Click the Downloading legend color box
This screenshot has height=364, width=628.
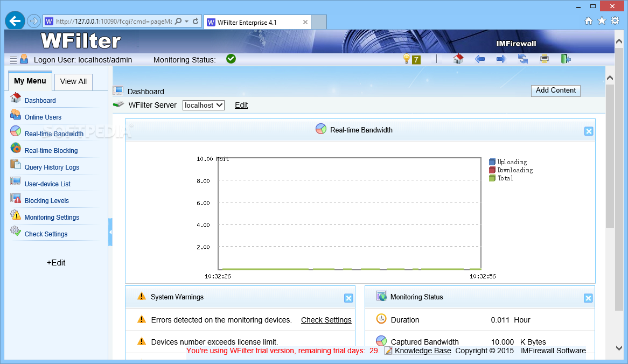pyautogui.click(x=492, y=170)
